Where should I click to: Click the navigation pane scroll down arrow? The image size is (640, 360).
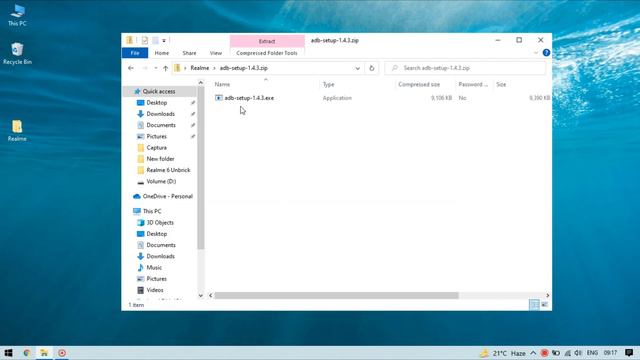tap(200, 296)
